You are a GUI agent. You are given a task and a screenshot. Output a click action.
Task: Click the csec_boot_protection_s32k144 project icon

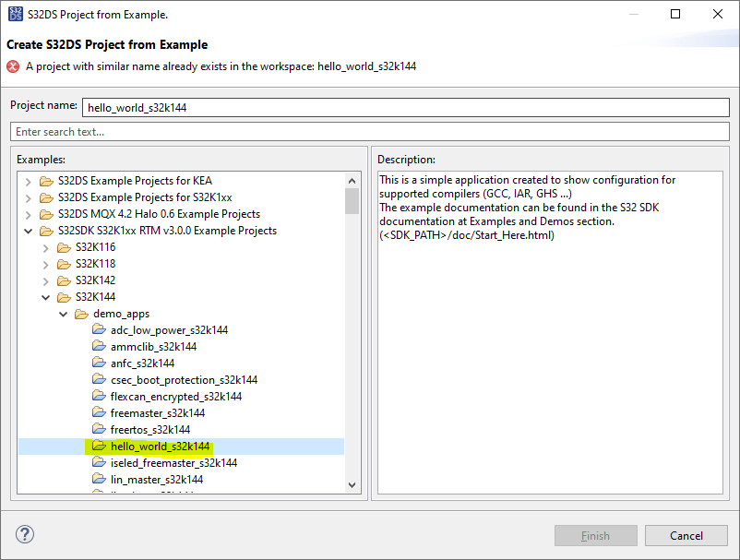click(x=99, y=379)
